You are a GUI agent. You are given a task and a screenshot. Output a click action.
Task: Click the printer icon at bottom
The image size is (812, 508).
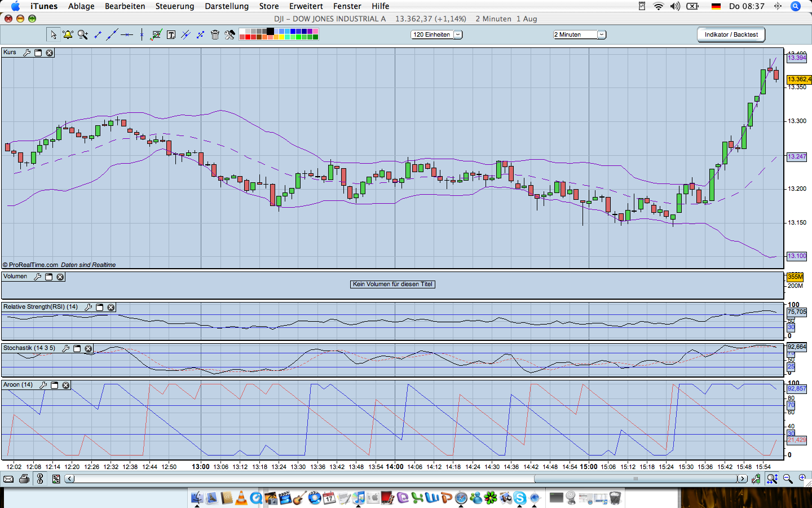pyautogui.click(x=24, y=479)
